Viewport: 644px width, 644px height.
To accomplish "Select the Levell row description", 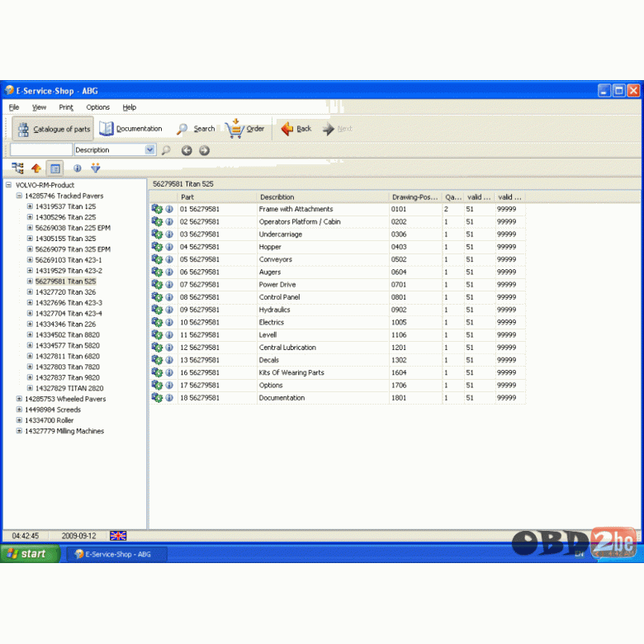I will pos(268,334).
